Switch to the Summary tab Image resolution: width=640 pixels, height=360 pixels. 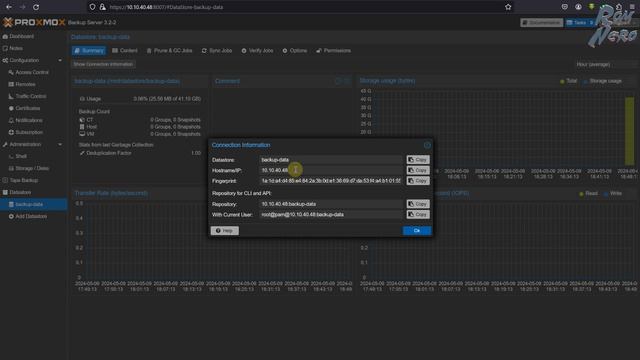click(89, 51)
